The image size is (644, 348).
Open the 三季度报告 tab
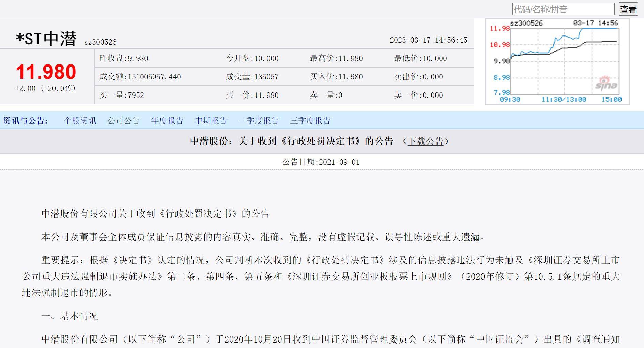click(x=310, y=120)
